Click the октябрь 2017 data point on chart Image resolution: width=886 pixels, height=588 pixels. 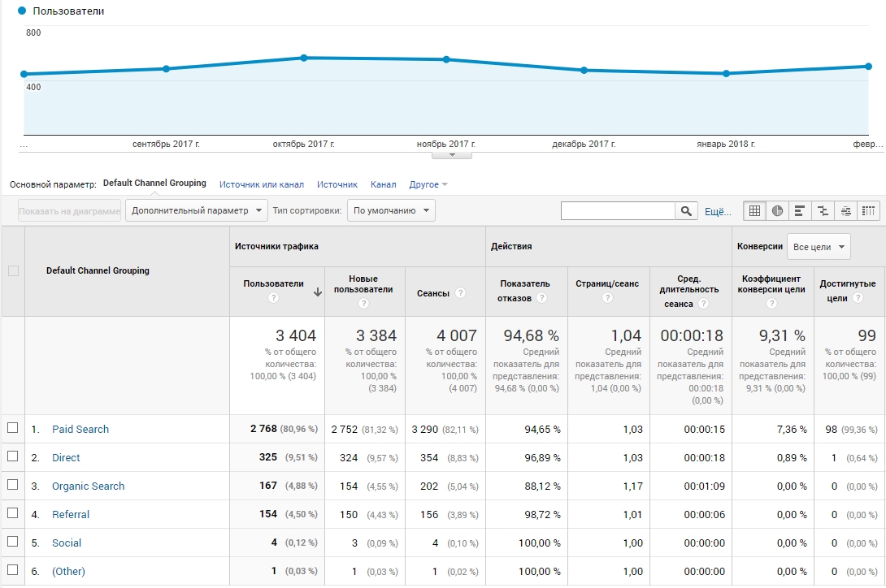[x=304, y=58]
